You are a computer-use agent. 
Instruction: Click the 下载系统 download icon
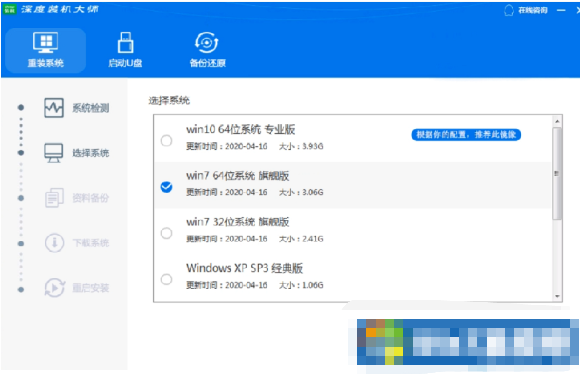coord(54,243)
